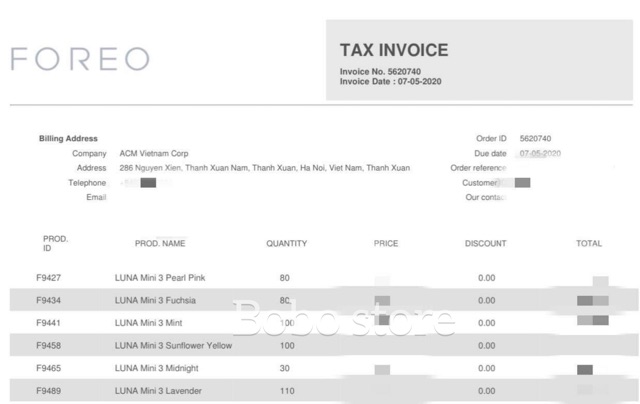The image size is (640, 404).
Task: Click the Due date label
Action: 490,153
